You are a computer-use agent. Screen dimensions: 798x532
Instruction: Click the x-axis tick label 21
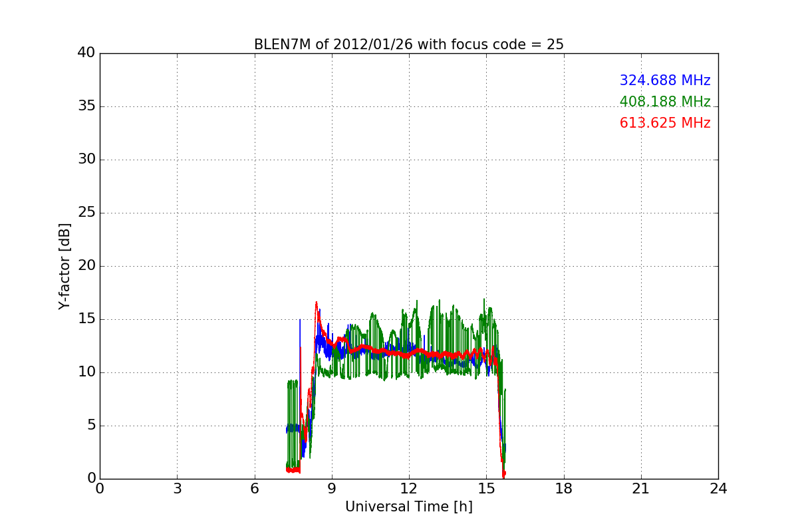tap(641, 489)
